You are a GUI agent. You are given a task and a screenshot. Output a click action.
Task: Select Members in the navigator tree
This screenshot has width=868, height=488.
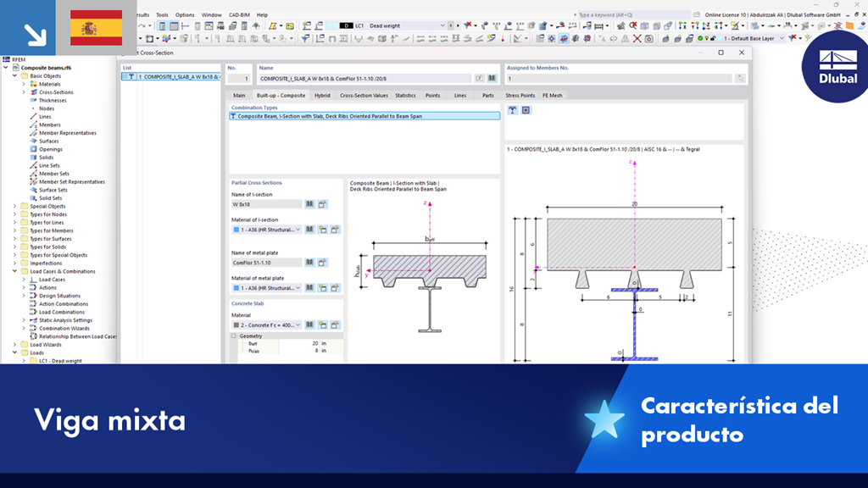(49, 125)
